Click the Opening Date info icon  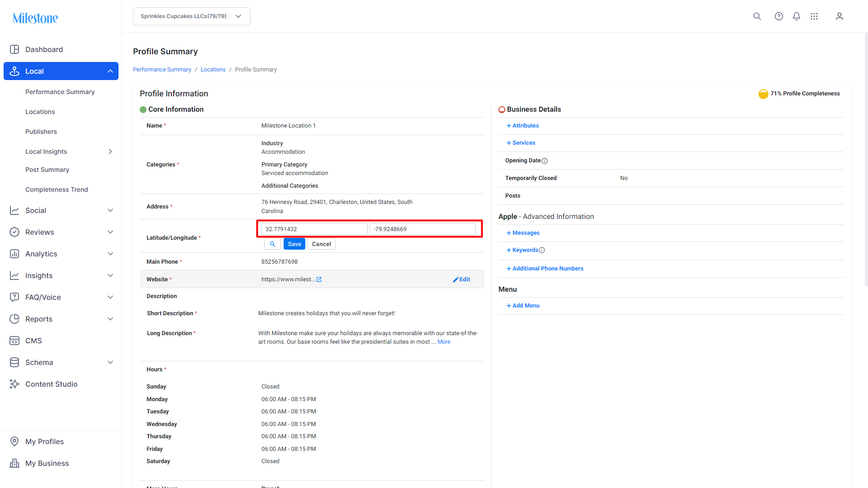coord(545,161)
